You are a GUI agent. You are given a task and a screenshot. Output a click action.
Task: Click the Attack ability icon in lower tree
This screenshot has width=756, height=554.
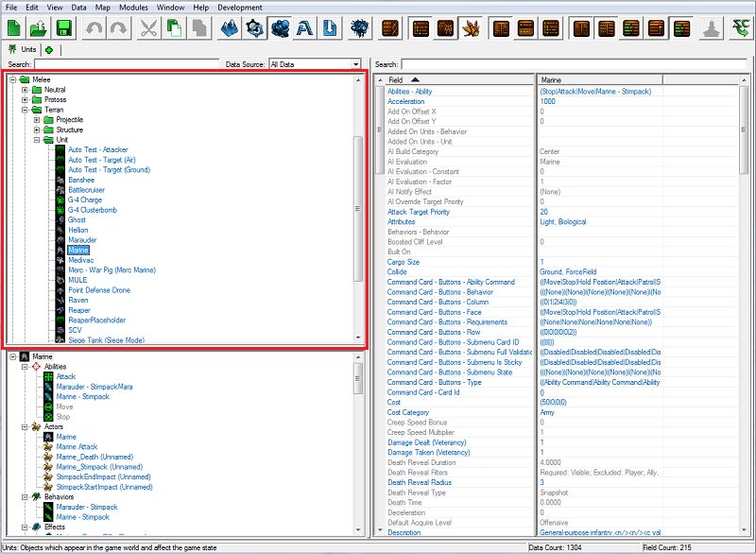pos(48,376)
